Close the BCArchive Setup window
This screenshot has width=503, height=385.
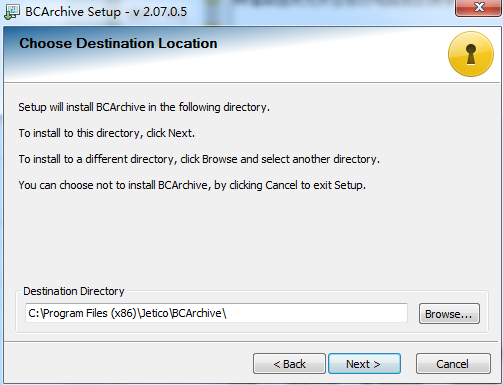point(479,7)
